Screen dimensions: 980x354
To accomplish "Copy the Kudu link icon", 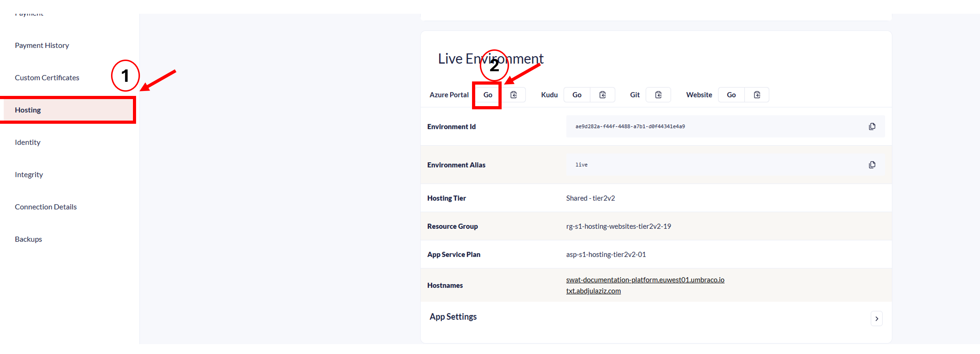I will coord(602,95).
